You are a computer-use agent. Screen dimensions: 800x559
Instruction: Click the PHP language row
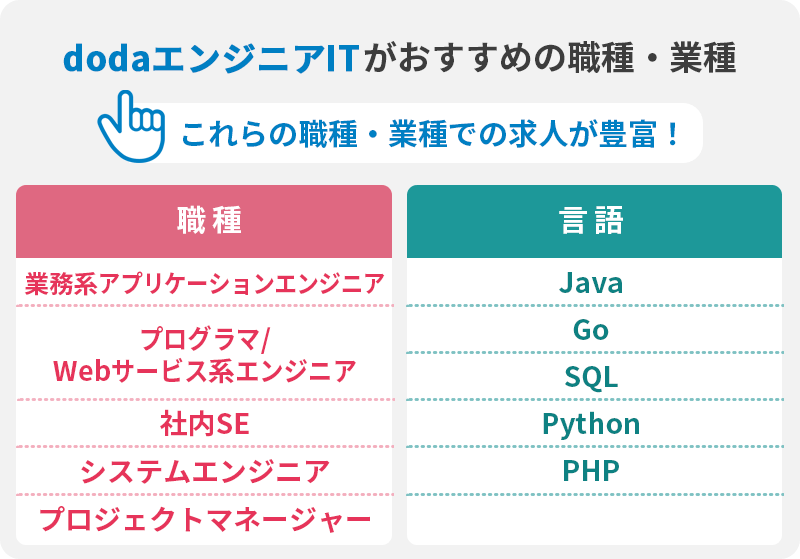click(594, 471)
